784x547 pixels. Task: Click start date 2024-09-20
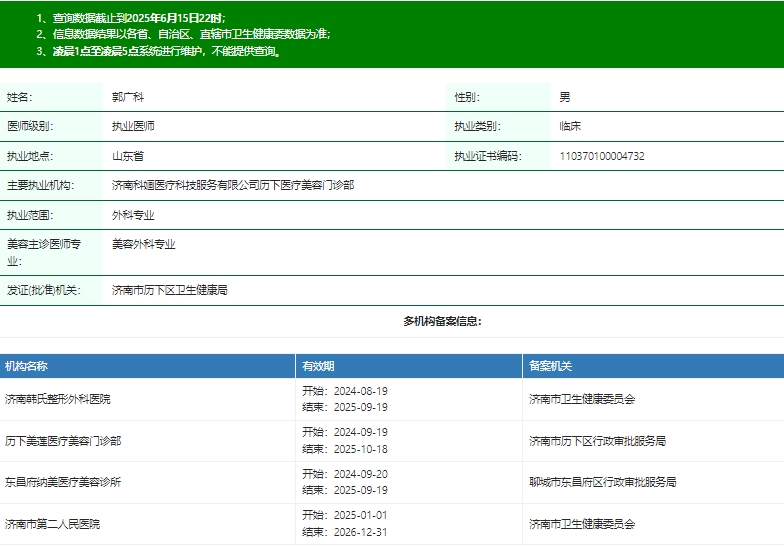361,474
